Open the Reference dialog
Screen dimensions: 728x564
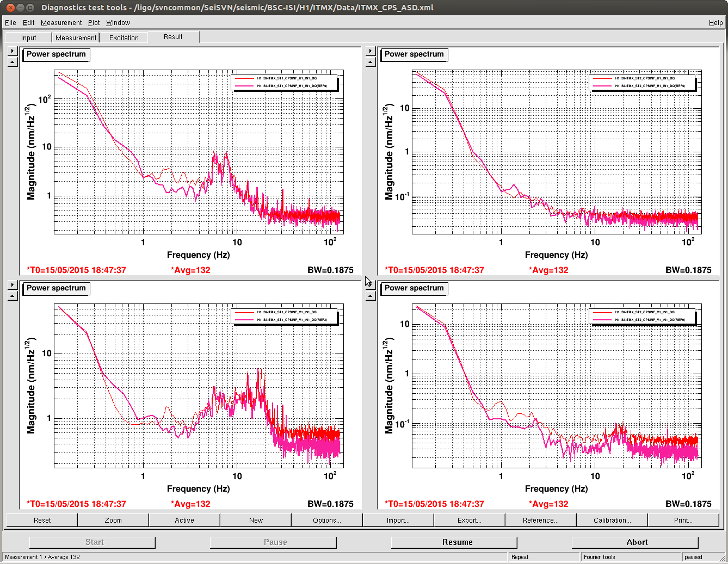541,520
